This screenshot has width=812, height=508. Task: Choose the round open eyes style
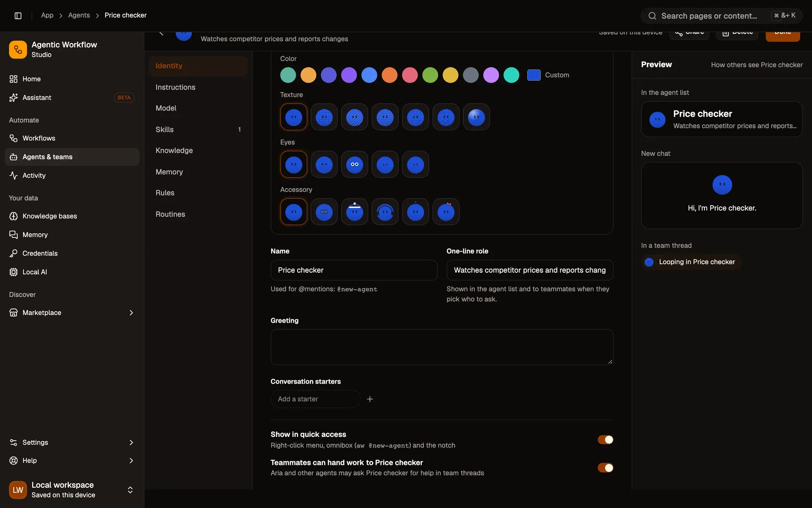click(354, 165)
